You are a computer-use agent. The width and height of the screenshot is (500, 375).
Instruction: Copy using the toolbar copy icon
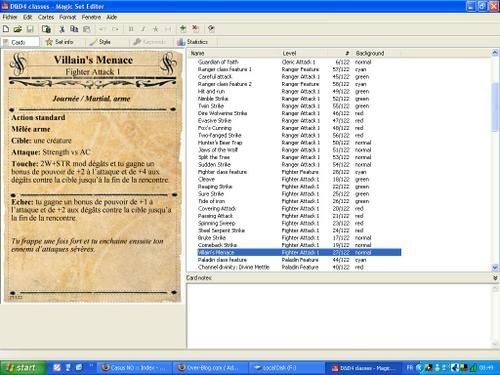(74, 29)
